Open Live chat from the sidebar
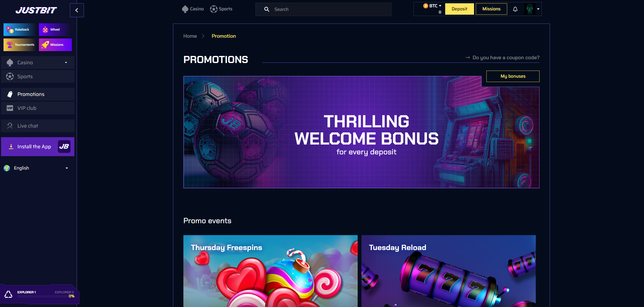Viewport: 644px width, 307px height. tap(38, 126)
